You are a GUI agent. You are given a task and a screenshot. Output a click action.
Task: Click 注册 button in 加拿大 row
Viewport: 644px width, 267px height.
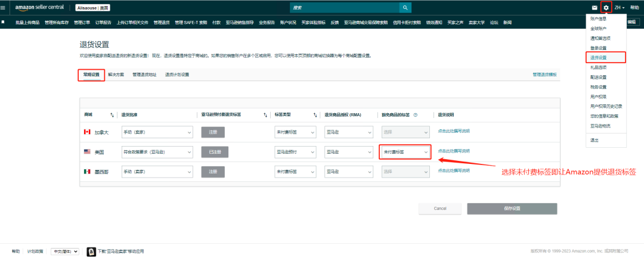(x=213, y=132)
